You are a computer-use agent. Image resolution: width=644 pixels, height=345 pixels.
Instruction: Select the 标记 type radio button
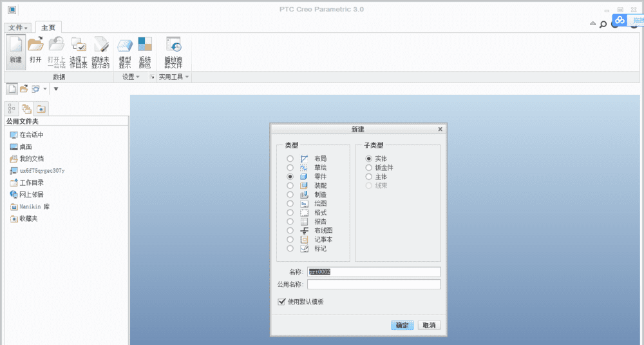(290, 248)
